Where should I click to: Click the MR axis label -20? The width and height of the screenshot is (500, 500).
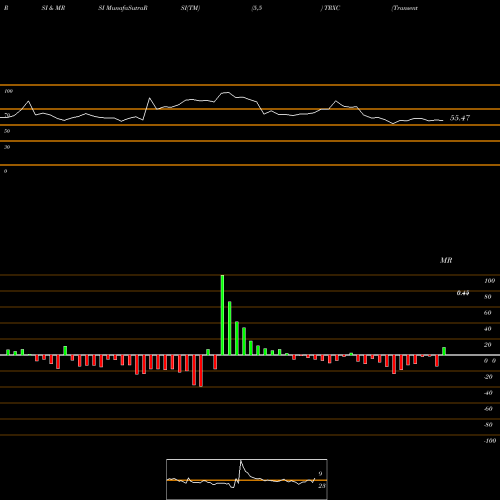tap(488, 377)
